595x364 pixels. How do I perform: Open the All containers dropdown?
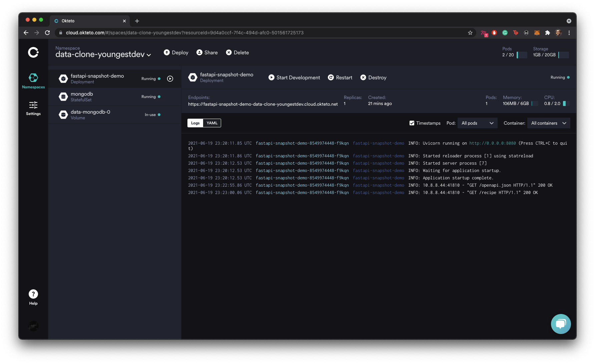pyautogui.click(x=549, y=123)
